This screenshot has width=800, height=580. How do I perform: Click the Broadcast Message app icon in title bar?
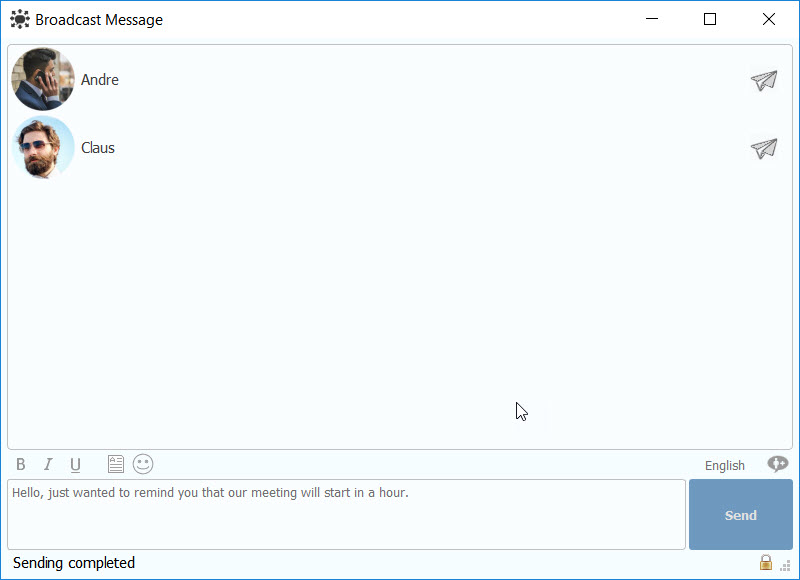(19, 19)
